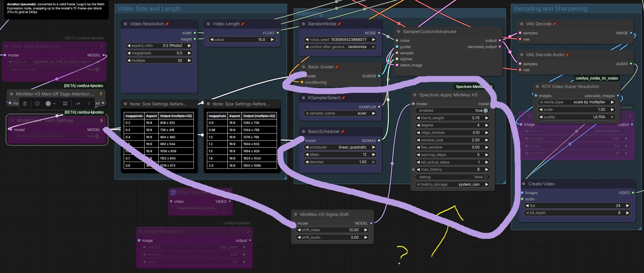This screenshot has width=644, height=273.
Task: Collapse RTX Video Super Resolution node
Action: 537,87
